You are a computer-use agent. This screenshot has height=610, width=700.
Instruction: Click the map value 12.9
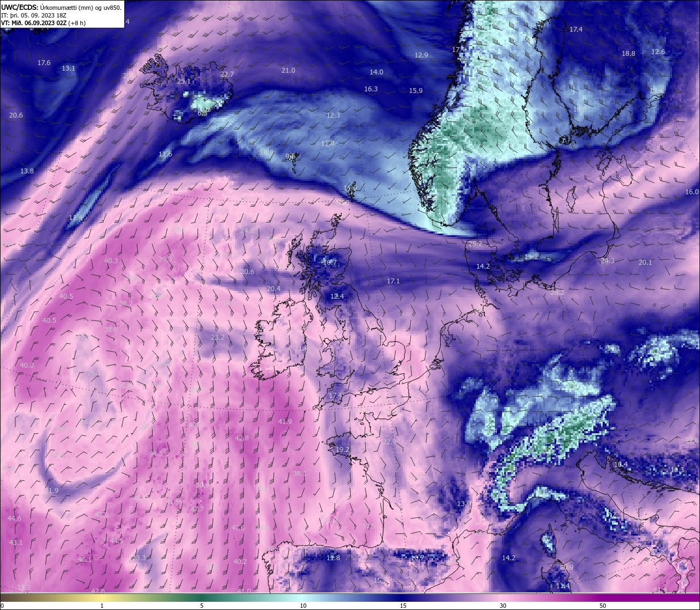point(421,55)
